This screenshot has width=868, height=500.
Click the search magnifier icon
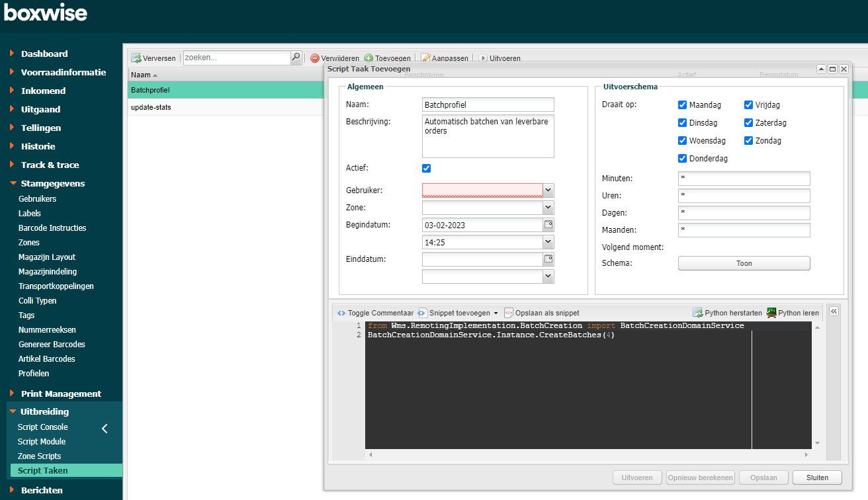click(296, 58)
